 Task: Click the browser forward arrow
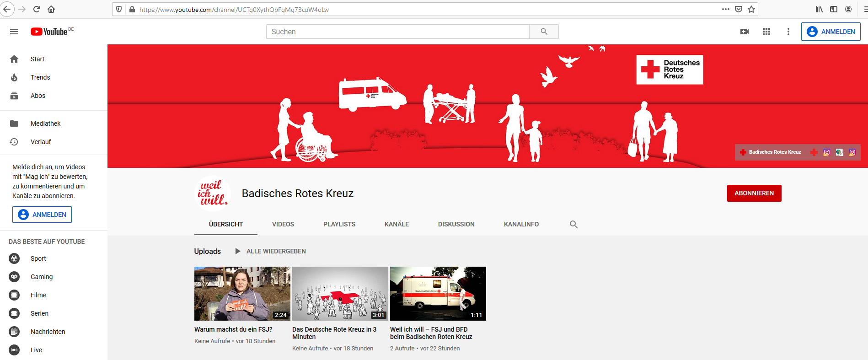22,9
